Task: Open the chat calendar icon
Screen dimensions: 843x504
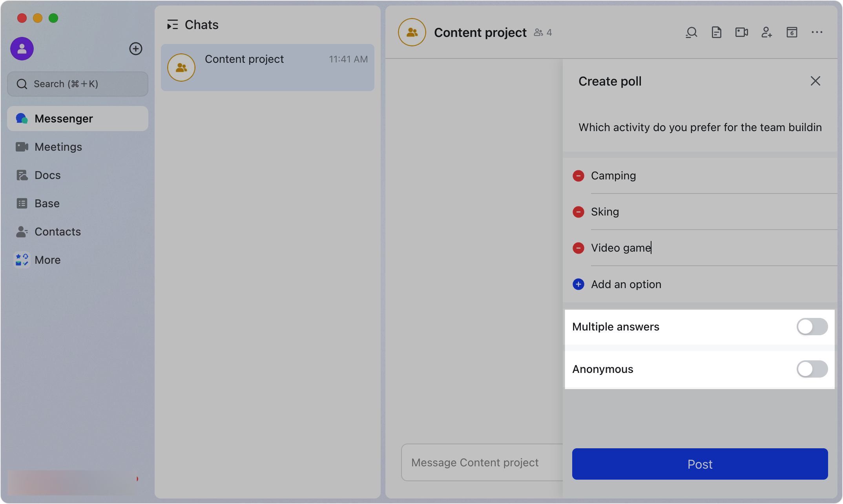Action: (792, 32)
